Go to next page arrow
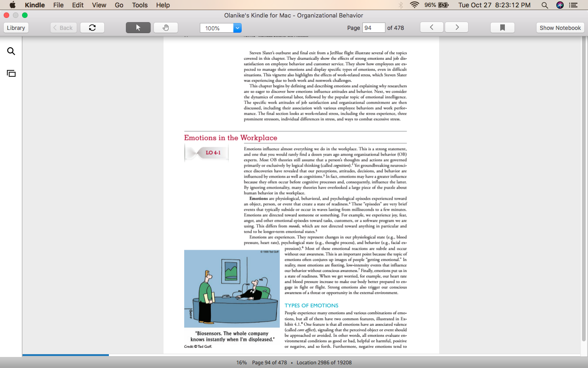This screenshot has width=588, height=368. (457, 28)
